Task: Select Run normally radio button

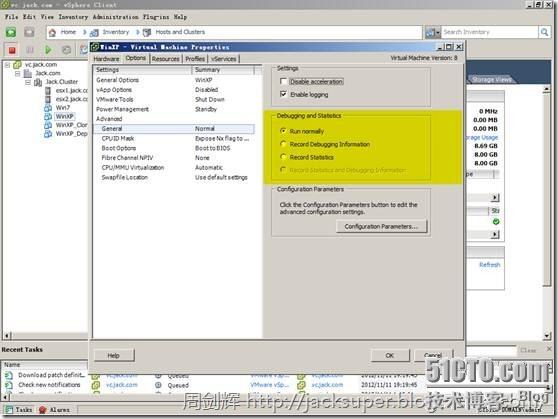Action: 283,131
